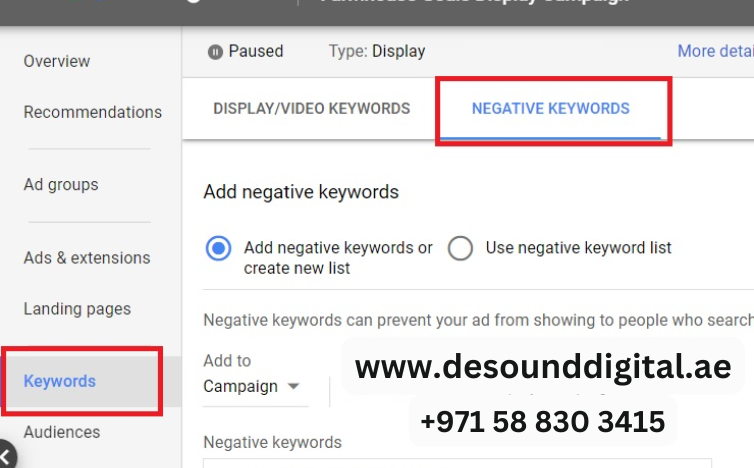Collapse the sidebar with the chevron button

[6, 456]
